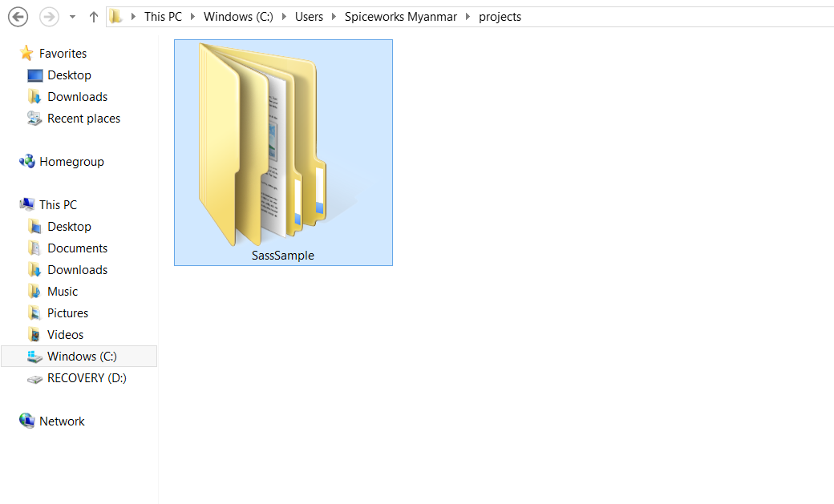Click the RECOVERY (D:) drive icon
The width and height of the screenshot is (834, 504).
[34, 378]
